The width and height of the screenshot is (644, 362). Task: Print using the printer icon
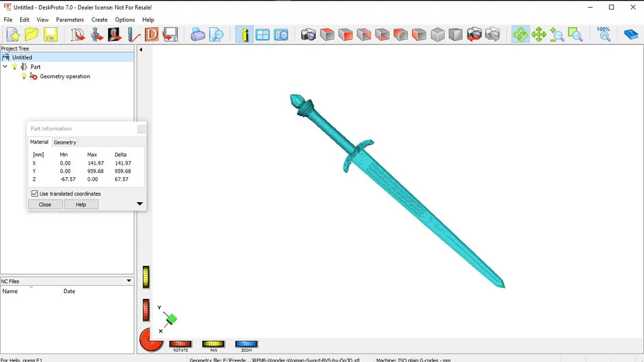point(197,35)
